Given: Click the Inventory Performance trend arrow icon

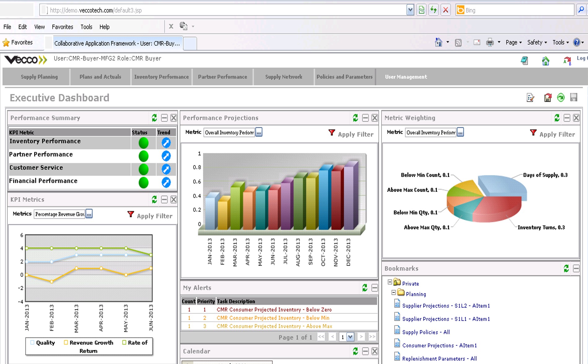Looking at the screenshot, I should point(166,143).
